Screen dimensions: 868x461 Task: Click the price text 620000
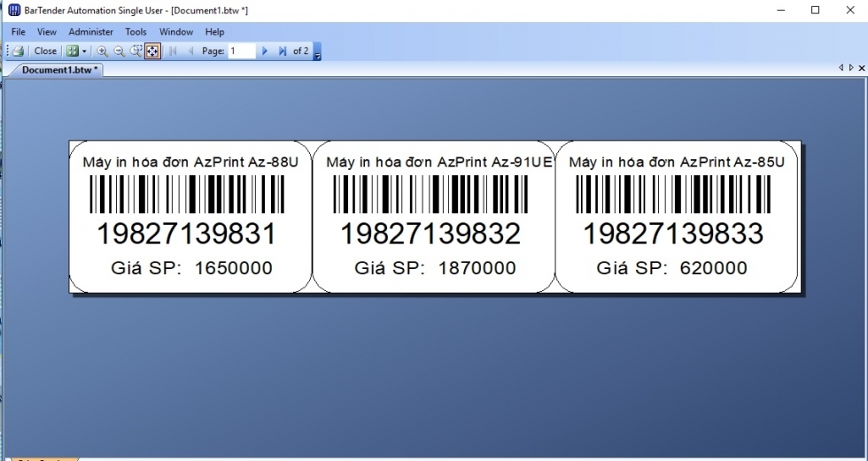coord(714,268)
